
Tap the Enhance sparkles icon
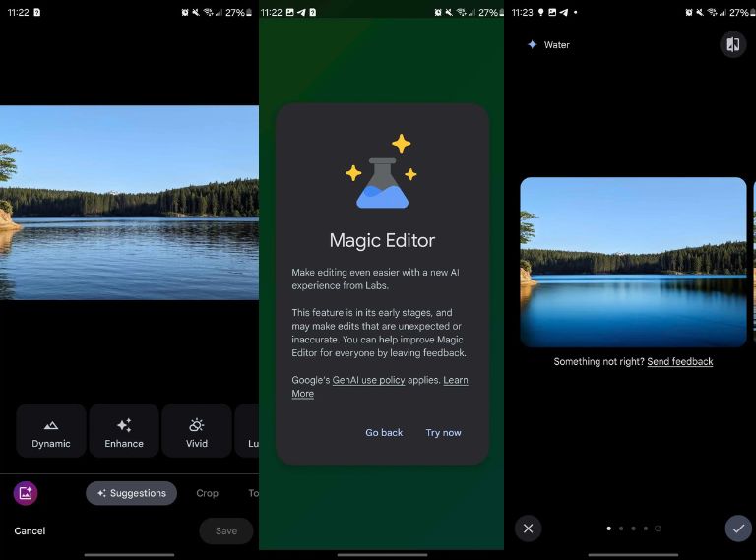(124, 425)
